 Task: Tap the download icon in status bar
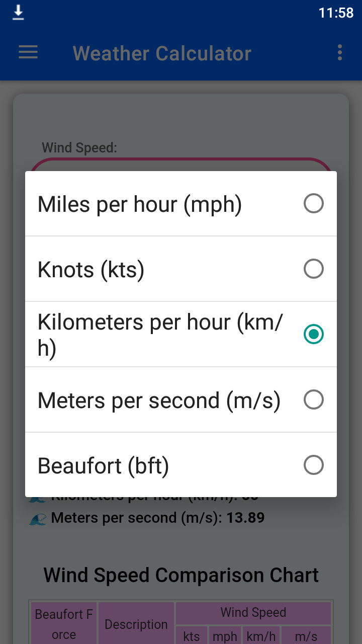click(x=18, y=12)
